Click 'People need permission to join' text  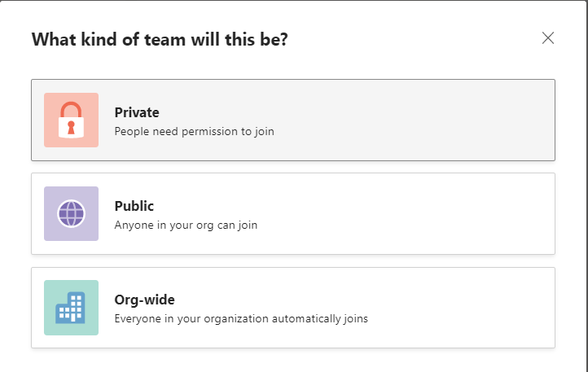click(x=195, y=131)
